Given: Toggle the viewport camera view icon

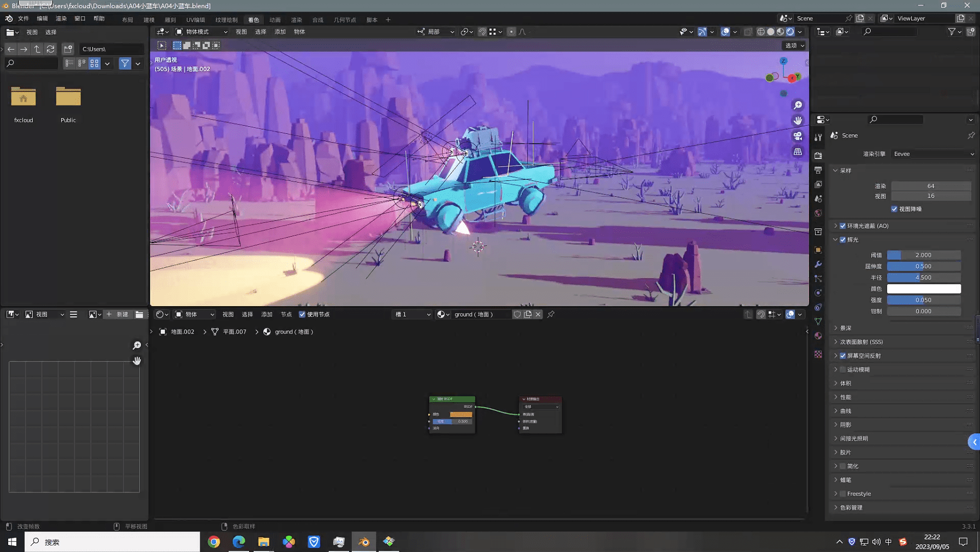Looking at the screenshot, I should pyautogui.click(x=798, y=136).
